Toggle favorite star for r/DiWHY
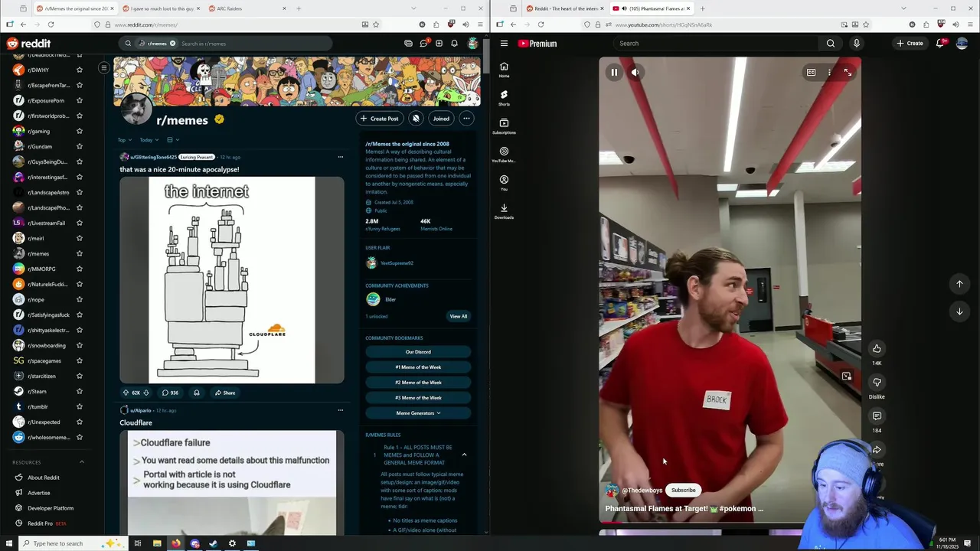Image resolution: width=980 pixels, height=551 pixels. coord(79,70)
